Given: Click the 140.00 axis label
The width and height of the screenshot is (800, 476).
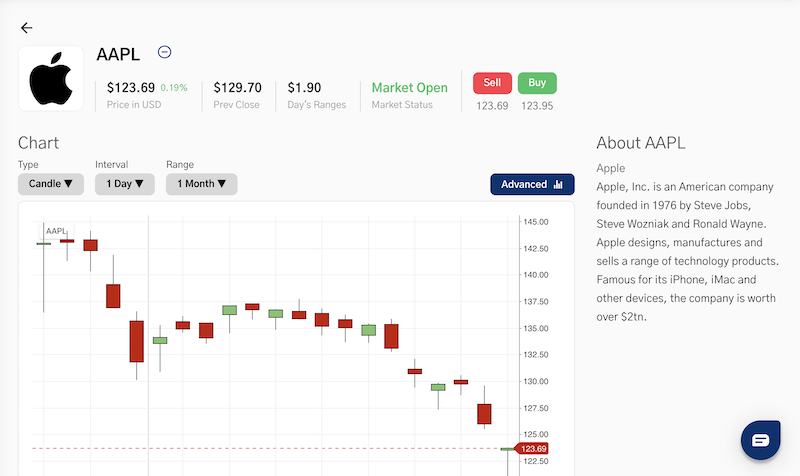Looking at the screenshot, I should (536, 275).
